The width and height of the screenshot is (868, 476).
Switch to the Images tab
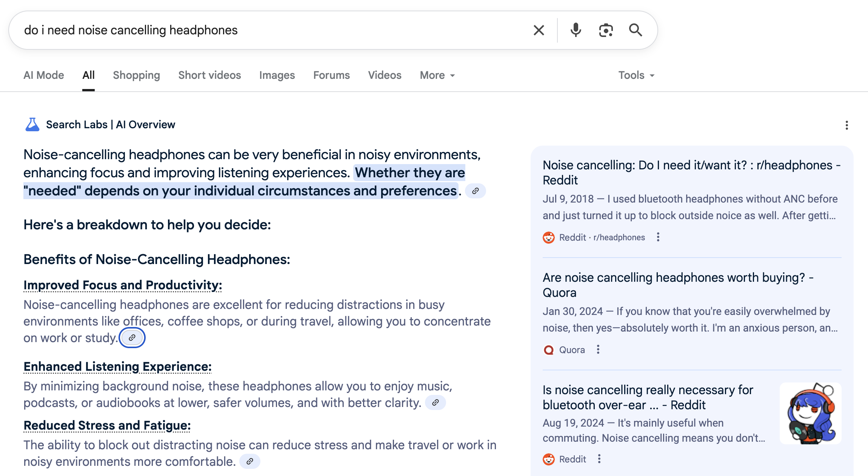pyautogui.click(x=277, y=75)
